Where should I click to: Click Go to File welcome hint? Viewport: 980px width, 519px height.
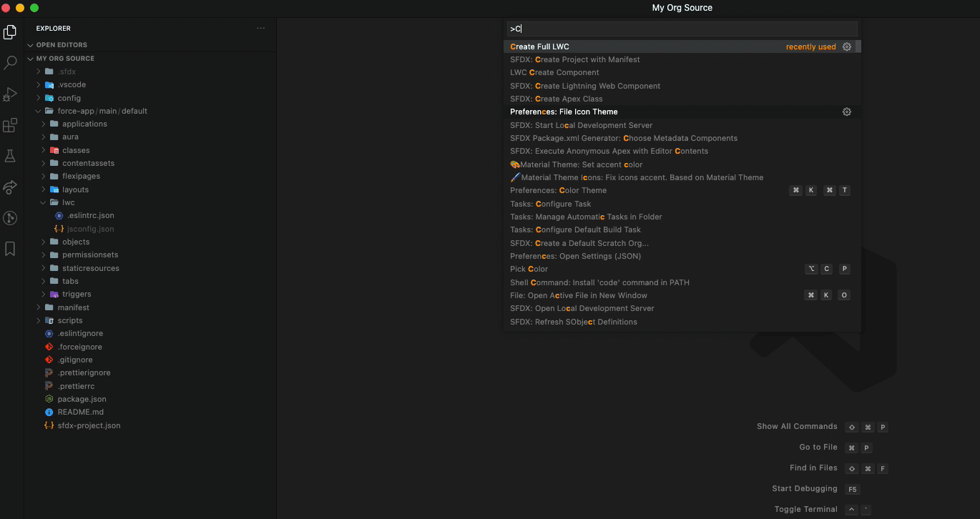[x=818, y=447]
